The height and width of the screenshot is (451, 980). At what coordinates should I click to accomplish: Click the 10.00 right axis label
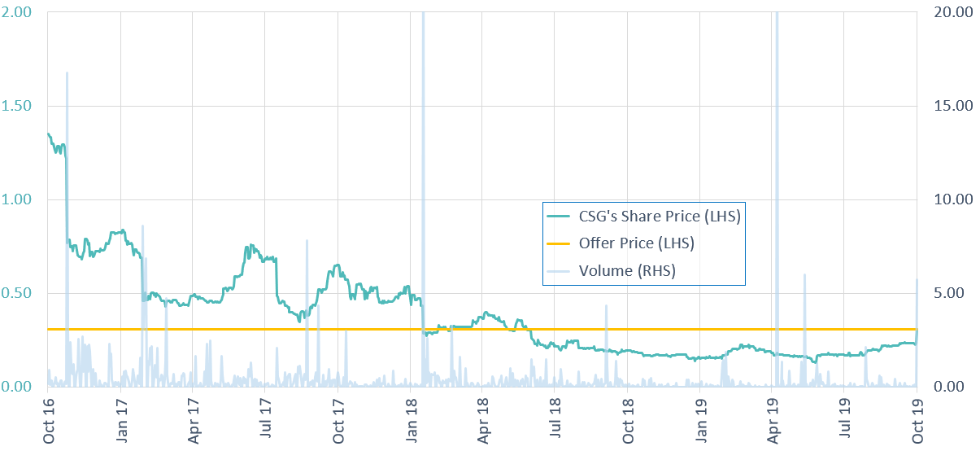pos(949,199)
